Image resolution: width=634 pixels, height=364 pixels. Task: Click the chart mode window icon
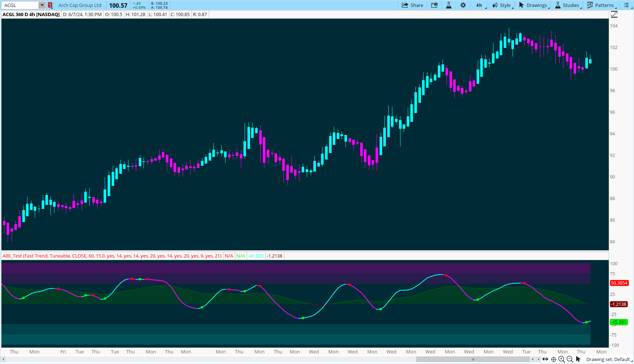tap(434, 5)
